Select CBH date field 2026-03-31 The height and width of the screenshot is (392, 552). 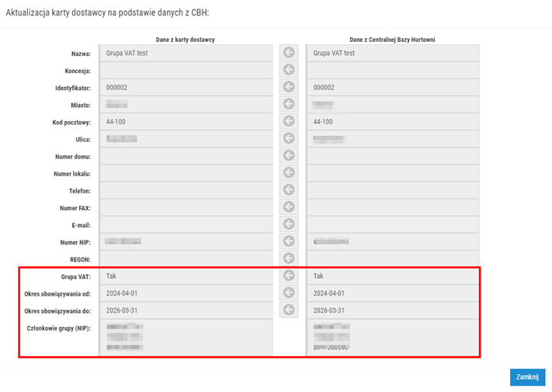click(x=393, y=310)
